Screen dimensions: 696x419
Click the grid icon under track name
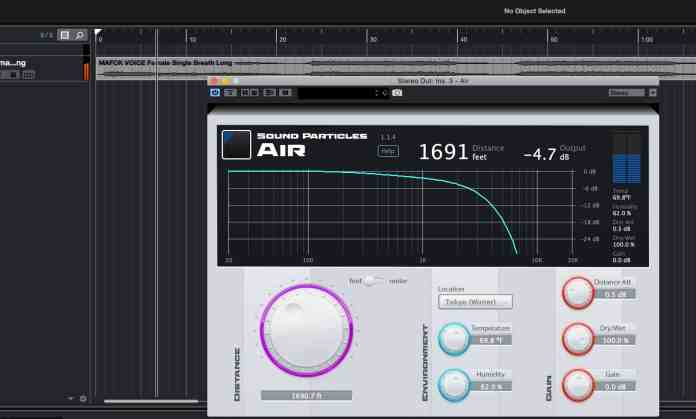[x=28, y=75]
